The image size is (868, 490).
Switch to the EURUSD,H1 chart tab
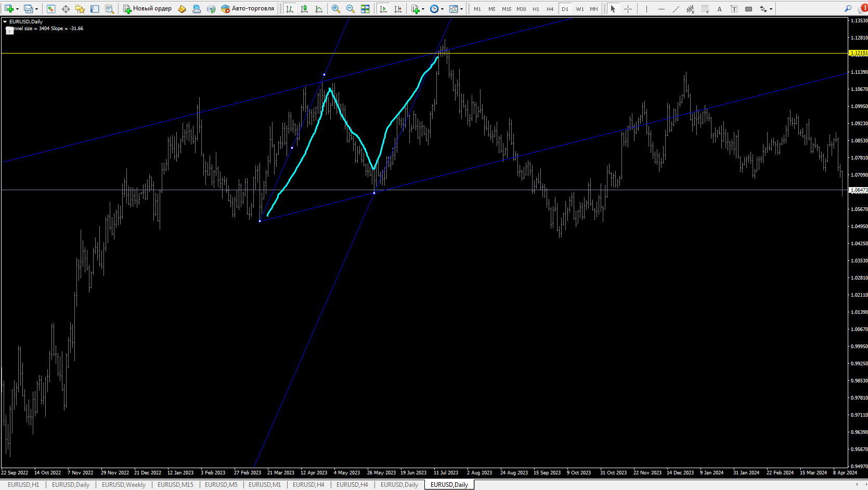pos(23,485)
